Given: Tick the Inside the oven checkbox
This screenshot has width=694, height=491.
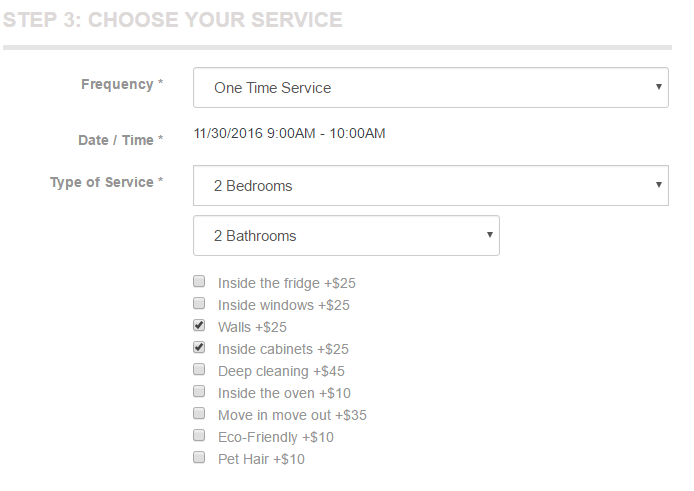Looking at the screenshot, I should [x=199, y=391].
